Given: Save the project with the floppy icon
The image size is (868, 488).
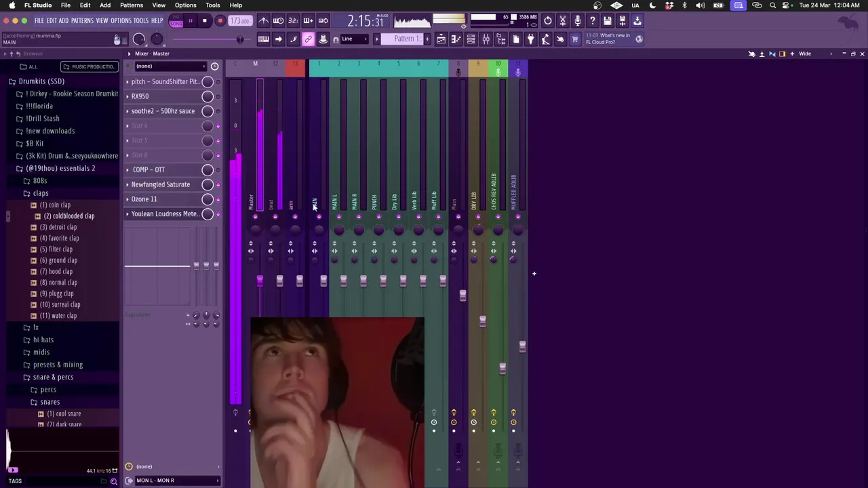Looking at the screenshot, I should tap(608, 21).
